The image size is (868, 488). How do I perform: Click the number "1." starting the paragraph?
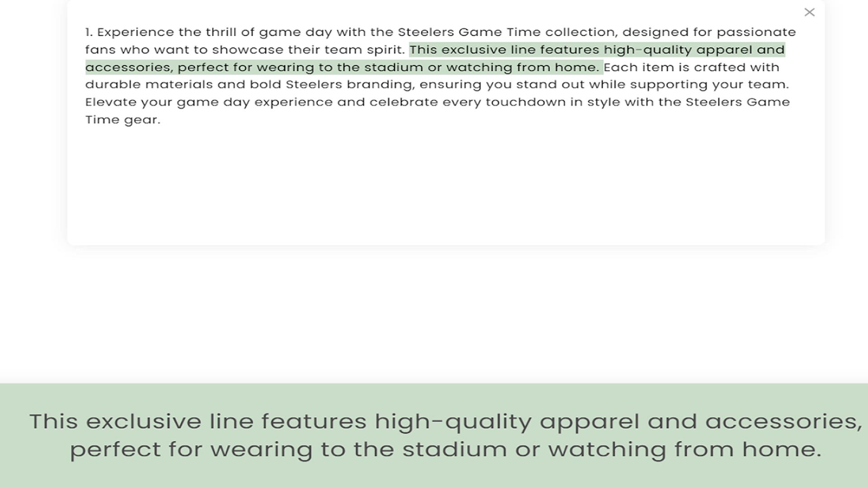click(x=89, y=33)
